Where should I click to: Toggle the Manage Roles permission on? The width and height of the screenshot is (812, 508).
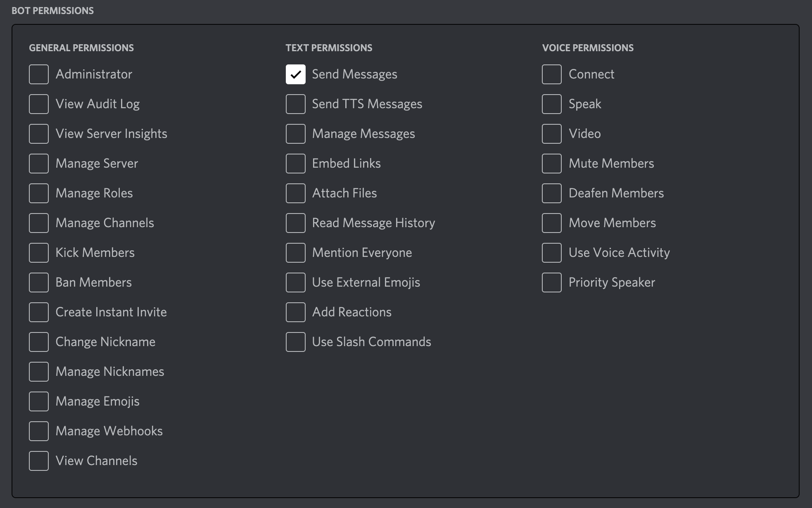38,192
